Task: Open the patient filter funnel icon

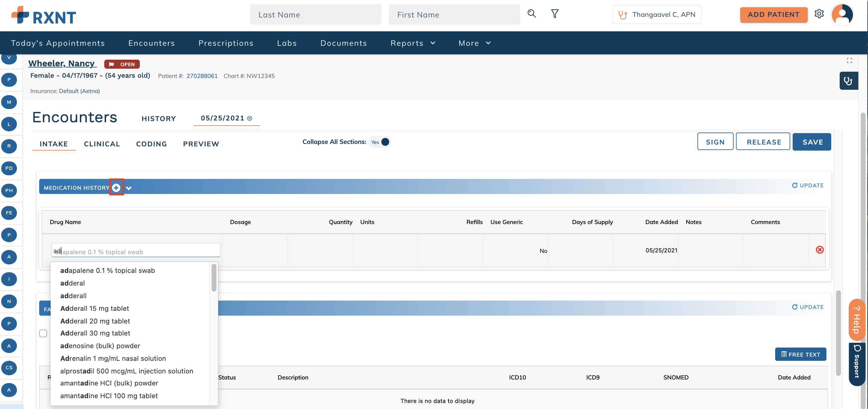Action: (555, 14)
